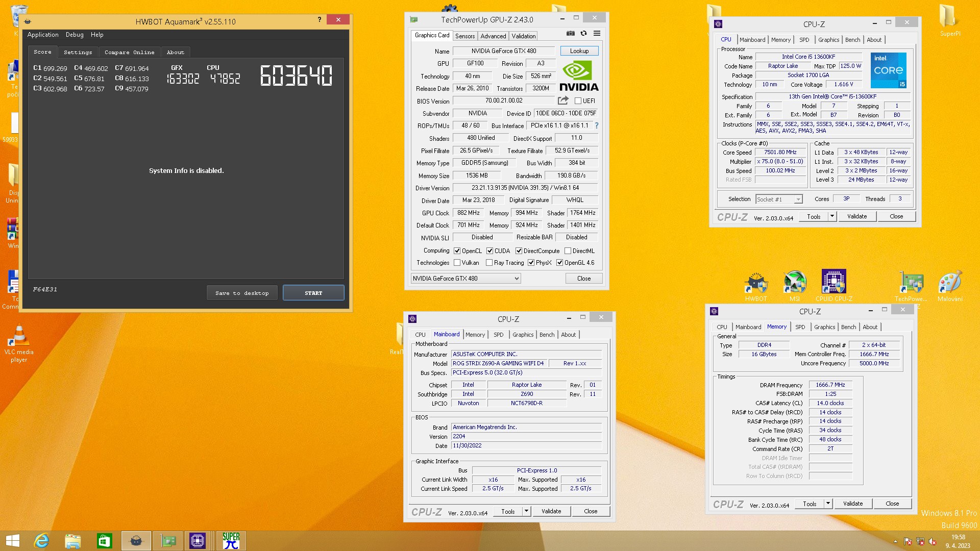Toggle Ray Tracing checkbox
The height and width of the screenshot is (551, 980).
point(489,263)
